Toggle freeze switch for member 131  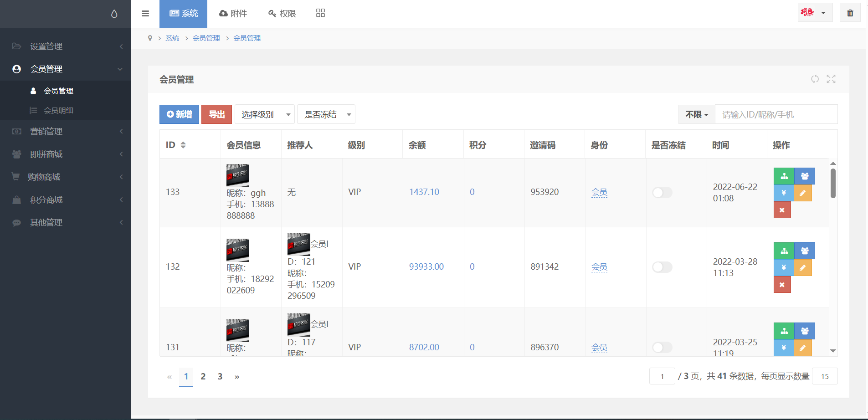click(x=662, y=348)
